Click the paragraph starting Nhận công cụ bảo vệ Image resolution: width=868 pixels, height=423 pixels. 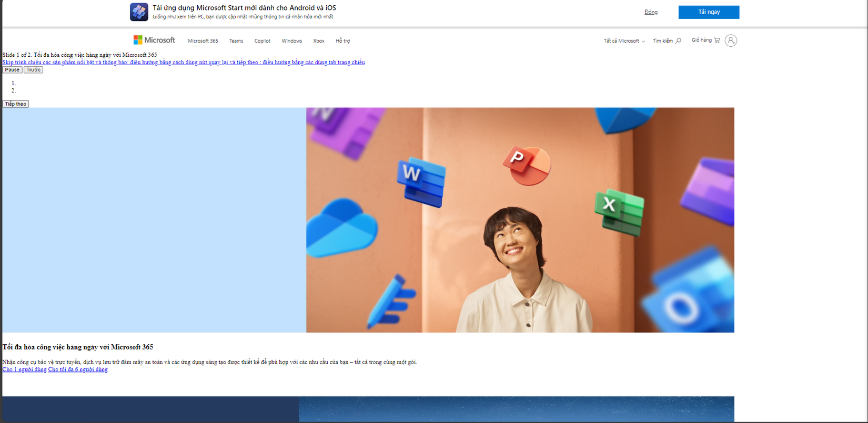coord(210,362)
